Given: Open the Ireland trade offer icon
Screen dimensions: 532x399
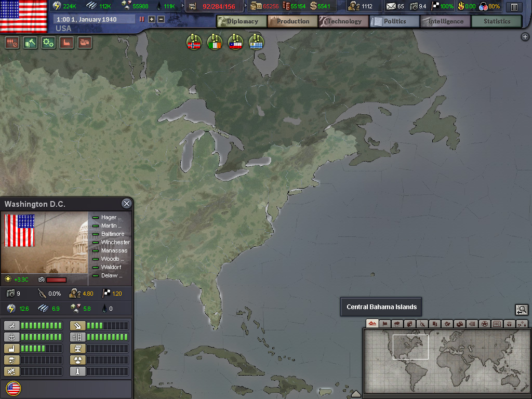Looking at the screenshot, I should (215, 42).
